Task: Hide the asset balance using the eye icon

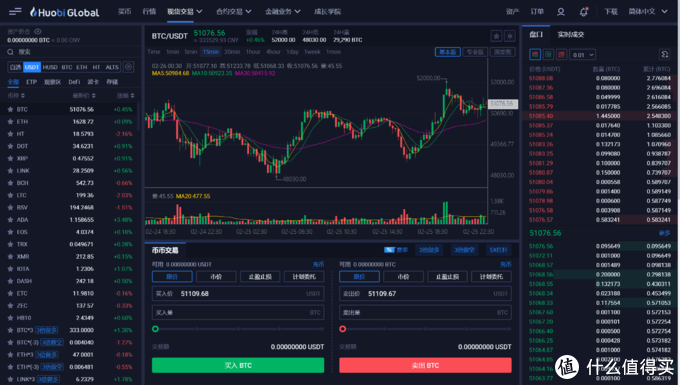Action: [38, 31]
